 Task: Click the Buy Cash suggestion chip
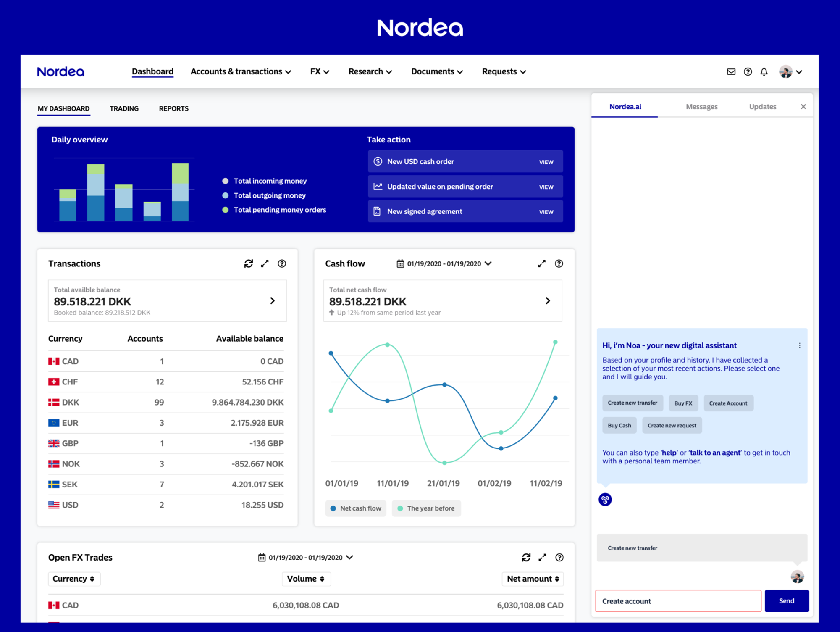point(619,425)
